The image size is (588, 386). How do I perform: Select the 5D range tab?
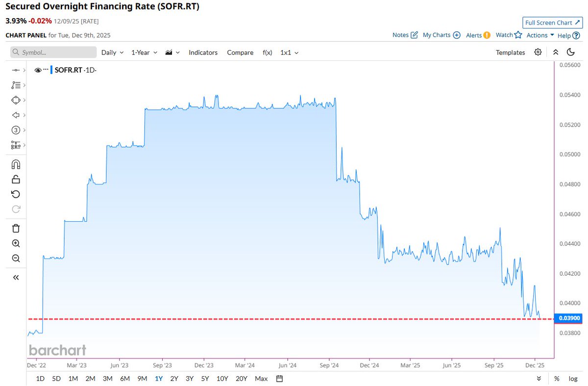pos(57,379)
